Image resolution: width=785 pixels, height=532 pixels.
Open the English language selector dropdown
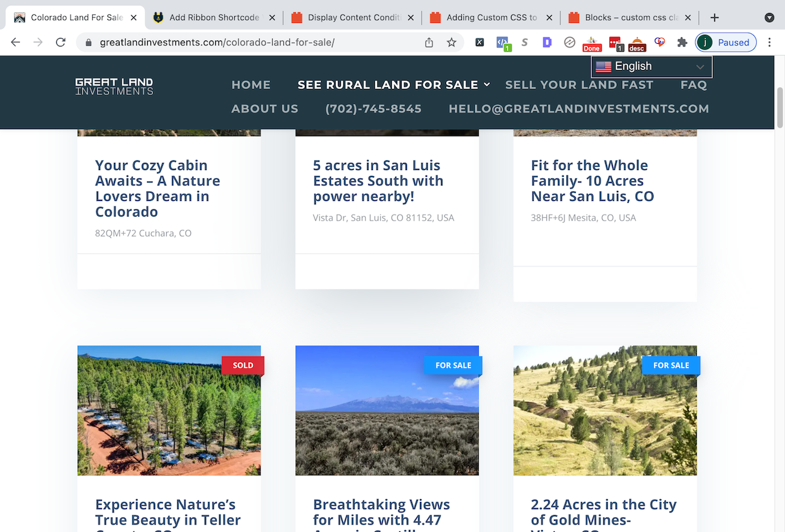652,66
